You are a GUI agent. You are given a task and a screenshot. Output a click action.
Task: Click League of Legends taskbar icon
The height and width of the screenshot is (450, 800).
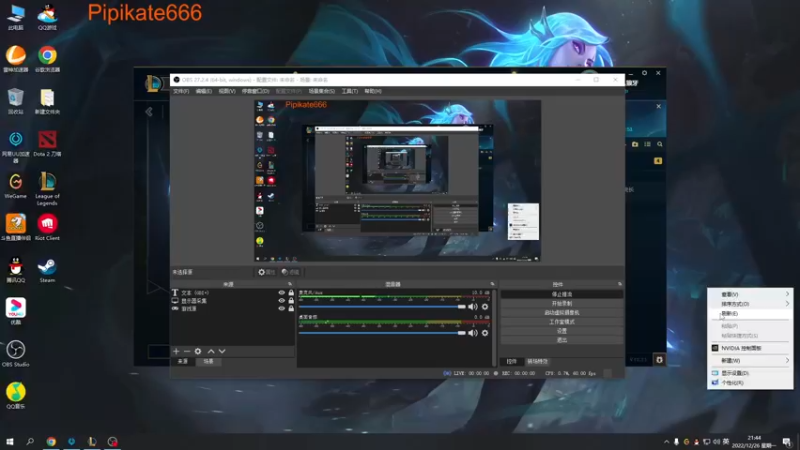tap(92, 441)
